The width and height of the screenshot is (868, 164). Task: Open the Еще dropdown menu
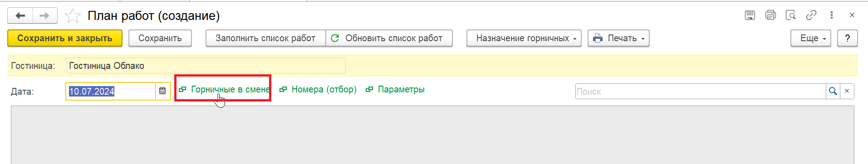click(811, 39)
